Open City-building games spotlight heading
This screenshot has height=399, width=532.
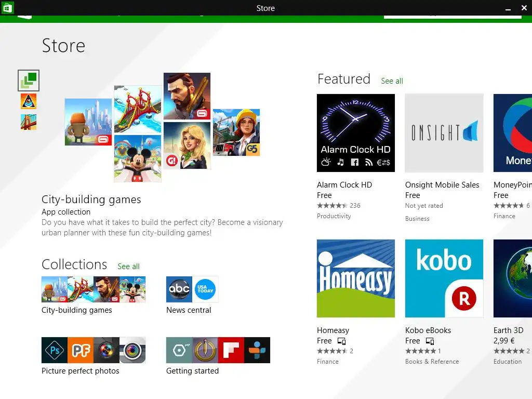(91, 199)
